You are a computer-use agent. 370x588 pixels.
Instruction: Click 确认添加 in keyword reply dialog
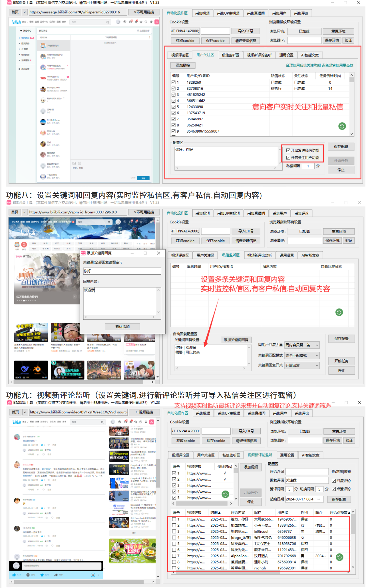pyautogui.click(x=122, y=327)
